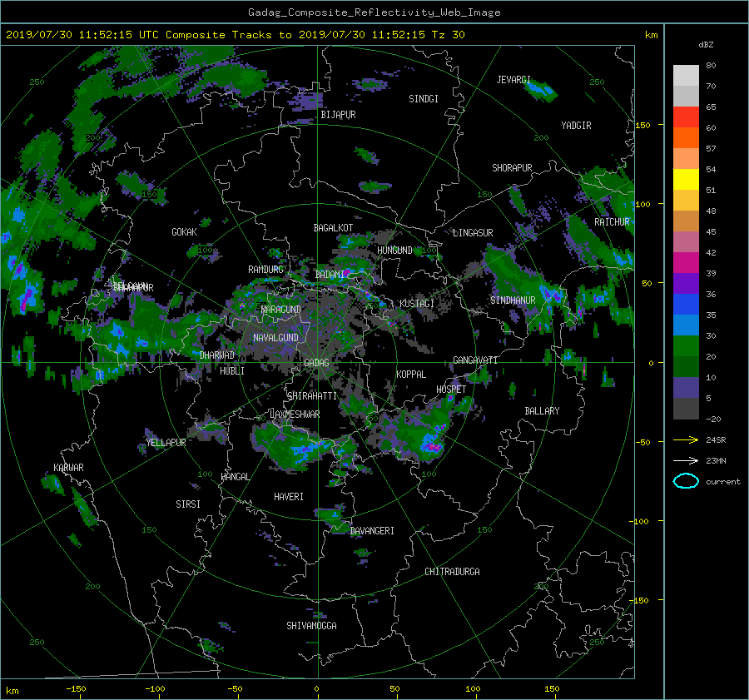Click the RAICHUR city label
Screen dimensions: 749x700
pos(612,222)
